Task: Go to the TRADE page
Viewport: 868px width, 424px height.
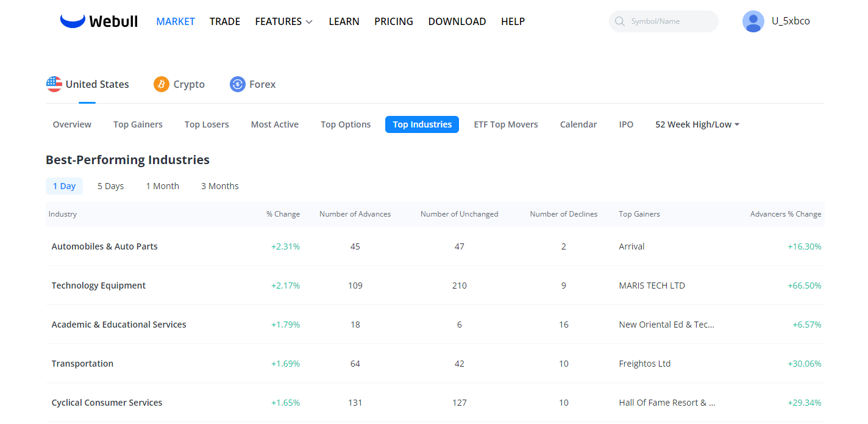Action: (x=225, y=21)
